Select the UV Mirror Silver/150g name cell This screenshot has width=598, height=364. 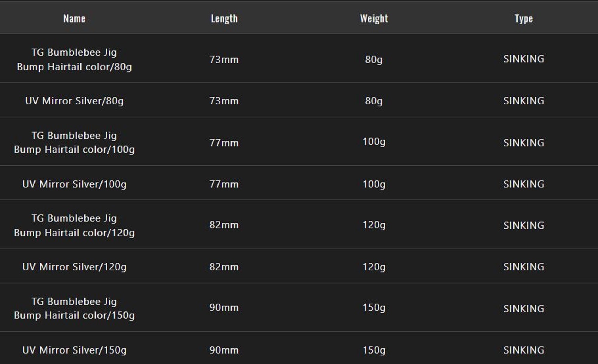pyautogui.click(x=74, y=350)
